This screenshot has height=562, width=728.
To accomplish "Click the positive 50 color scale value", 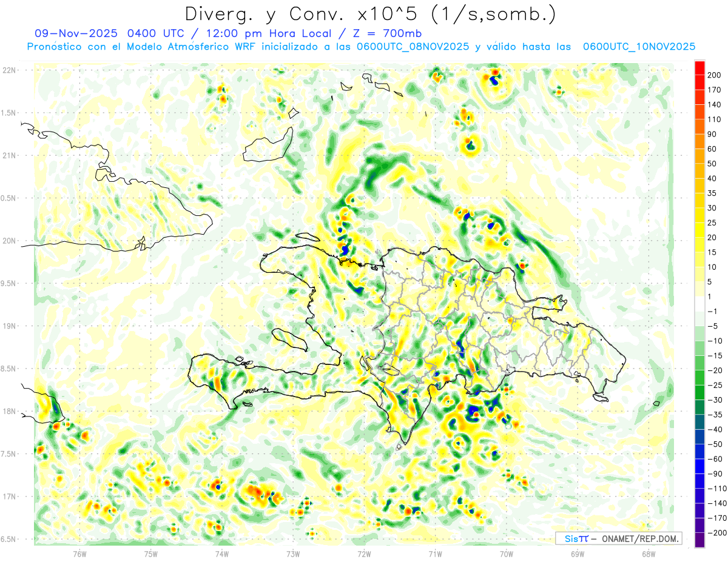I will (x=712, y=164).
